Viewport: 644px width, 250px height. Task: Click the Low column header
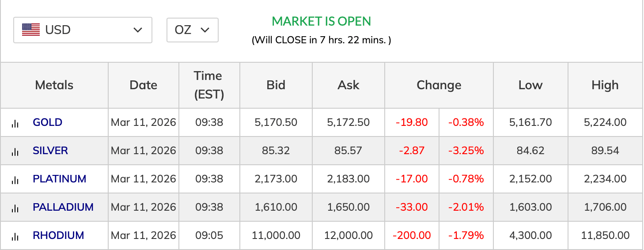pos(530,85)
